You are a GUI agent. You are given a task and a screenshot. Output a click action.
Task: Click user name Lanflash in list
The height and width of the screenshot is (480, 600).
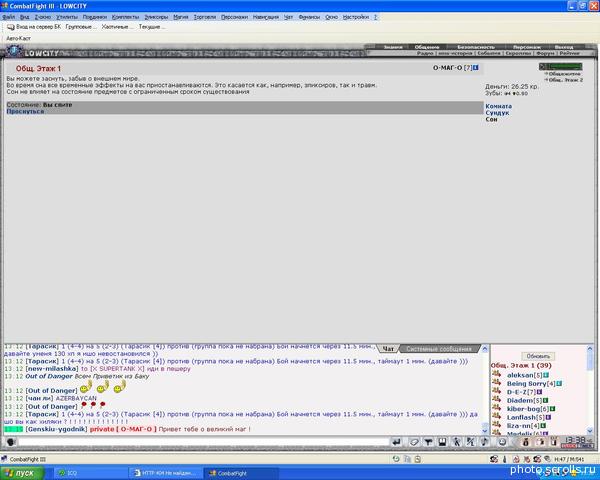521,417
